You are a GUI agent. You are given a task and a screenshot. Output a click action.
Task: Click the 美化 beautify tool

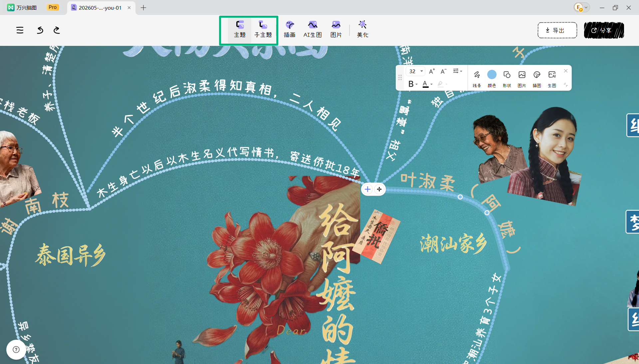[362, 29]
